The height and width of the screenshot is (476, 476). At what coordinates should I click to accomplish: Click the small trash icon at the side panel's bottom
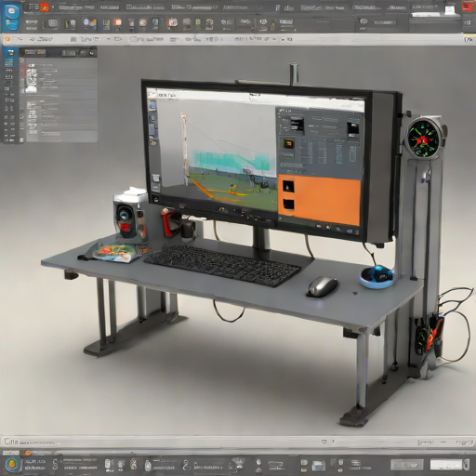pos(21,140)
